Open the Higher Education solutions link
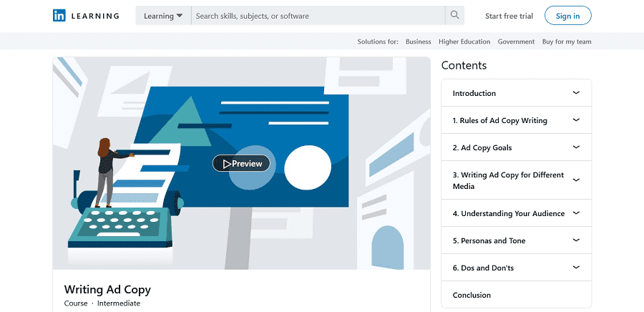644x312 pixels. pyautogui.click(x=464, y=42)
